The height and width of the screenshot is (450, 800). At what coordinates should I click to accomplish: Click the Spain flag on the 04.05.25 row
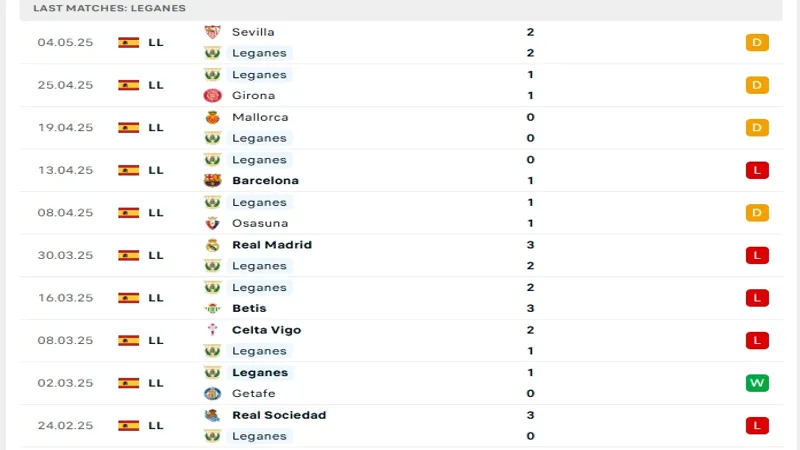128,43
